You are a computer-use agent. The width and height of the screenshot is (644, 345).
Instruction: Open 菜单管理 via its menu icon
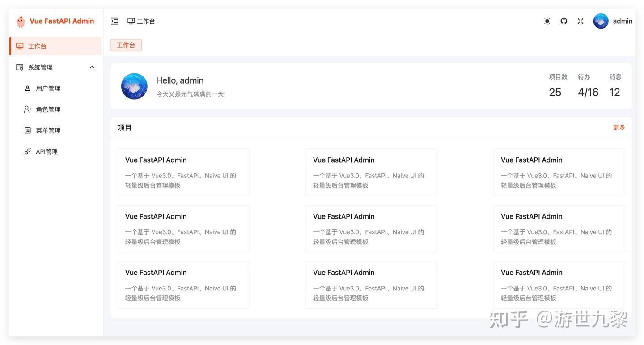point(28,130)
